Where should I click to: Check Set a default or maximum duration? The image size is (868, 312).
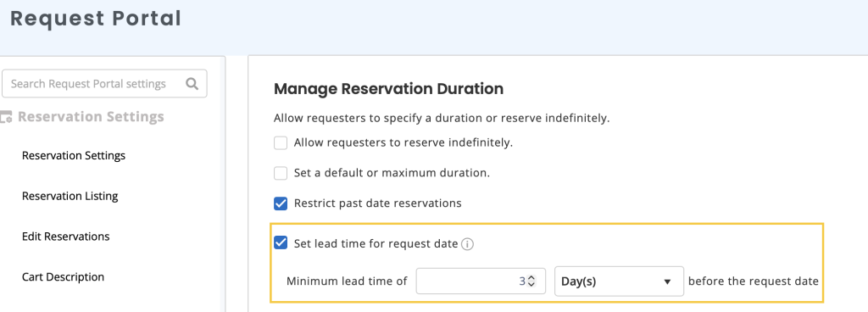pyautogui.click(x=281, y=173)
